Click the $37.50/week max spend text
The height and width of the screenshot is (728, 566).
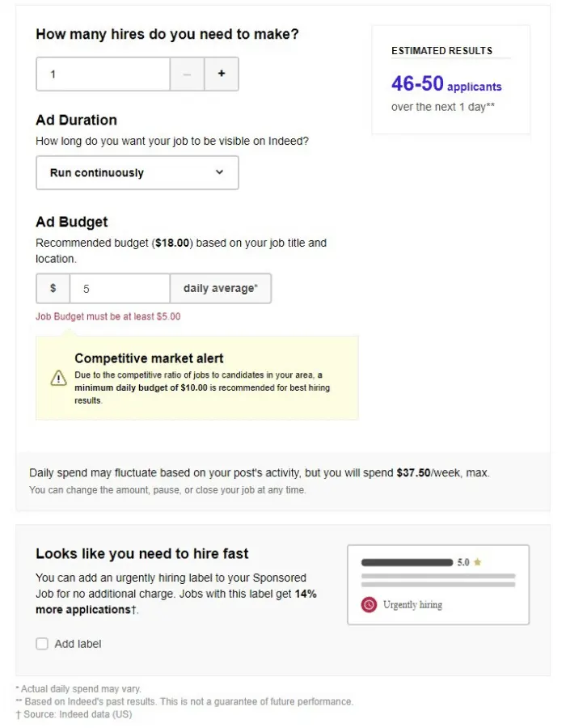pyautogui.click(x=442, y=472)
